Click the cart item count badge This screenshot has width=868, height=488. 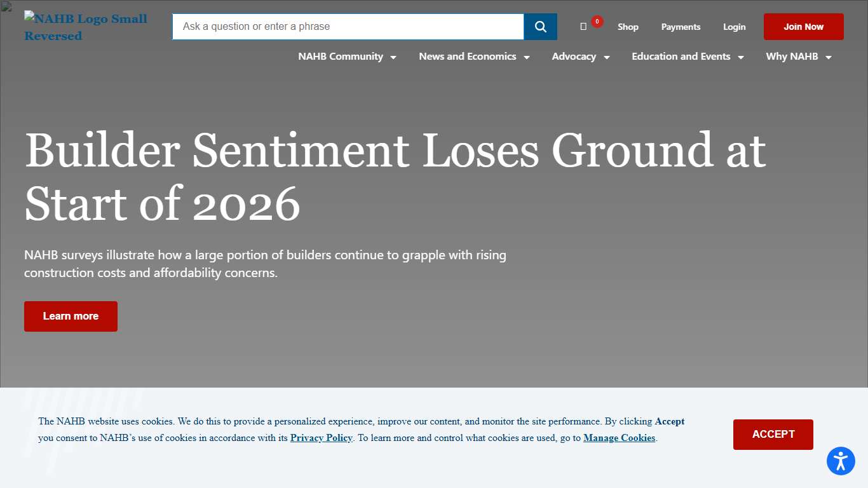597,22
